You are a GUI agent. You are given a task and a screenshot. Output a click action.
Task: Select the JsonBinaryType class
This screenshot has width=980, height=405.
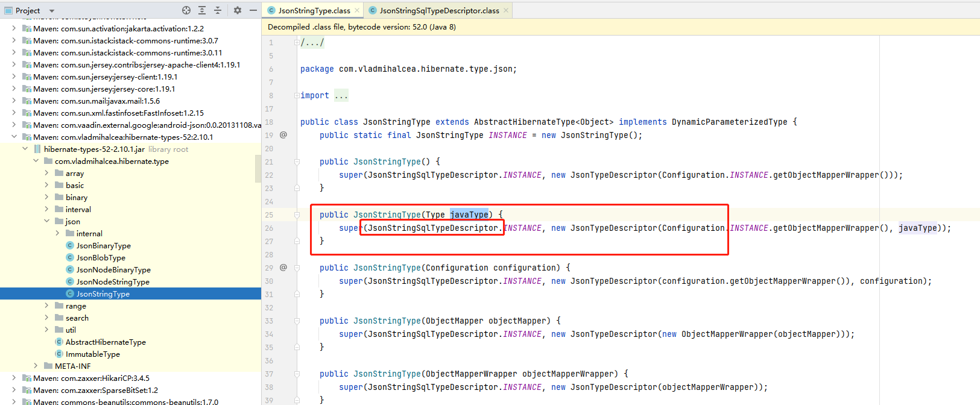(103, 245)
